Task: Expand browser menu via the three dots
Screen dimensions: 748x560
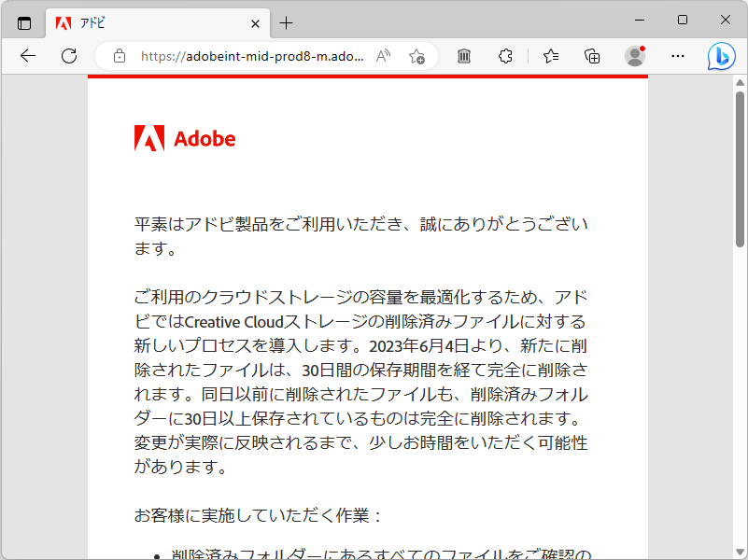Action: (x=678, y=56)
